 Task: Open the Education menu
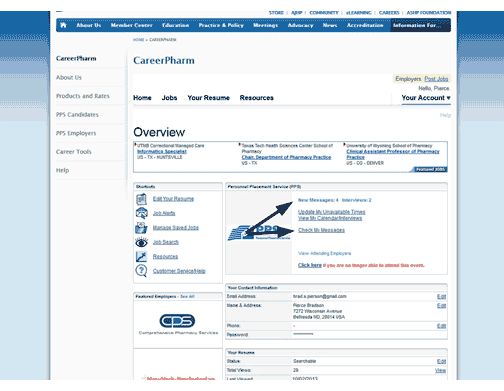point(175,25)
